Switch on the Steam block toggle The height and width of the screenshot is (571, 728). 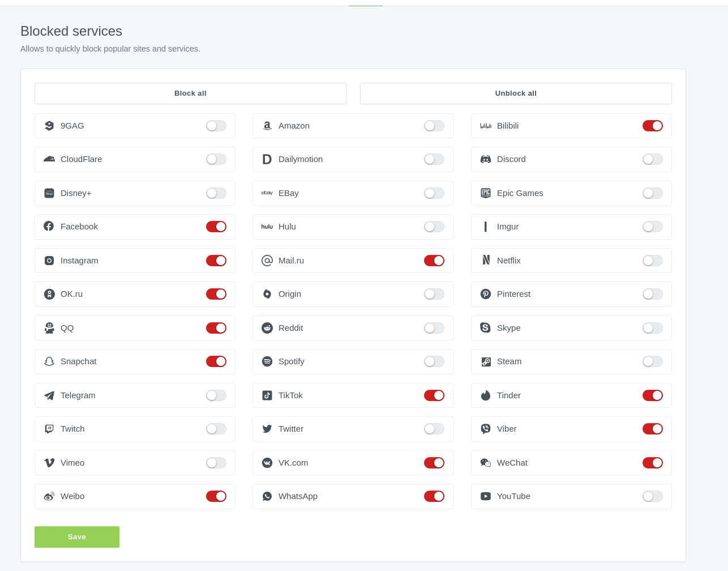(x=653, y=361)
